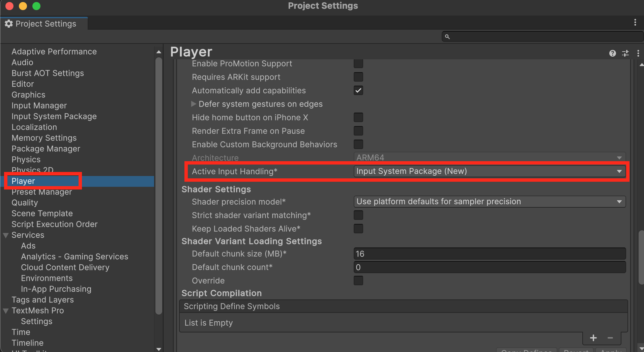Open the Player section context menu
The height and width of the screenshot is (352, 644).
(x=638, y=53)
